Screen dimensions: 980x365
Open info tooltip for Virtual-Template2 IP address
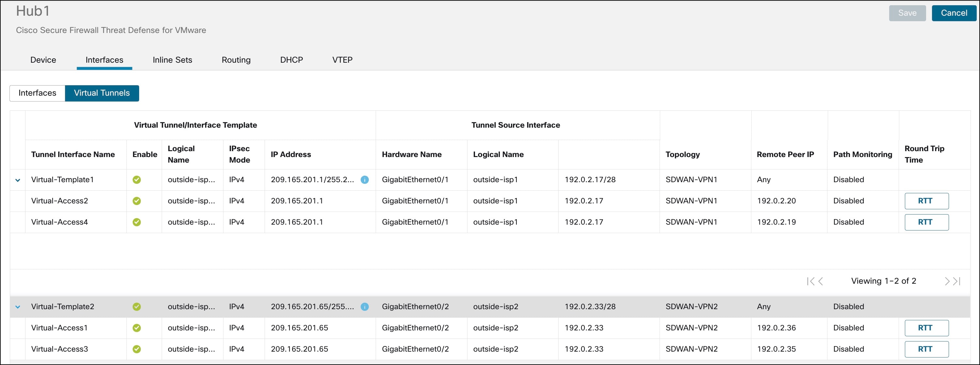pyautogui.click(x=365, y=307)
